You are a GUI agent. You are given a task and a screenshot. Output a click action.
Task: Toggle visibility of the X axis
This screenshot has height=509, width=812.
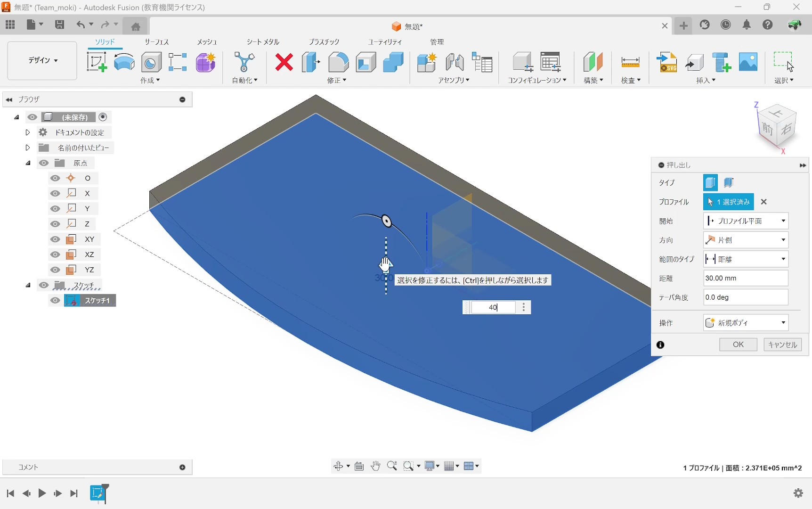point(55,193)
